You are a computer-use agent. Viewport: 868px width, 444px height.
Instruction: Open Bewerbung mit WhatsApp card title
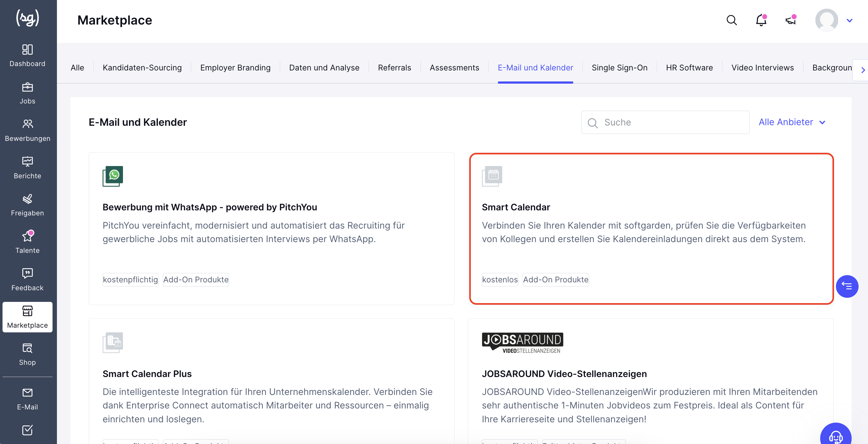tap(209, 207)
